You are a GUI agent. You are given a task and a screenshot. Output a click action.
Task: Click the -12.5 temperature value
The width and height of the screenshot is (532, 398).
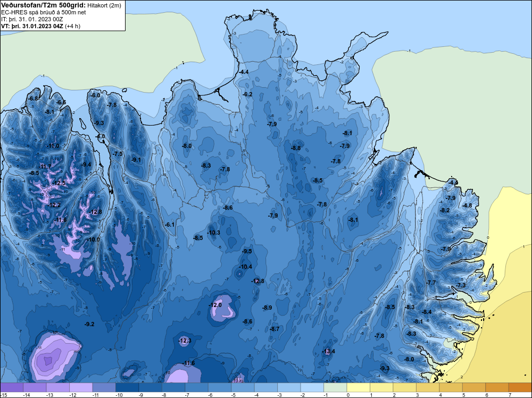(x=59, y=183)
